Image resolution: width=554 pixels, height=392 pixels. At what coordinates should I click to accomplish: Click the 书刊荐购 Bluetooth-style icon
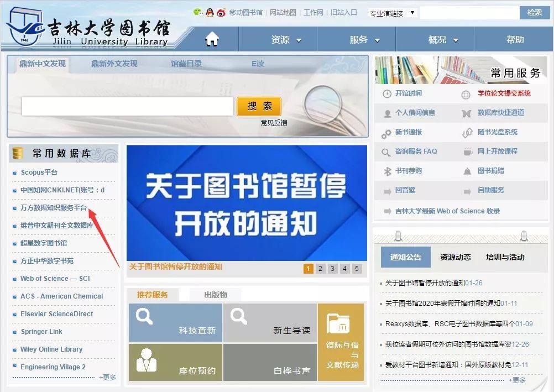[387, 171]
